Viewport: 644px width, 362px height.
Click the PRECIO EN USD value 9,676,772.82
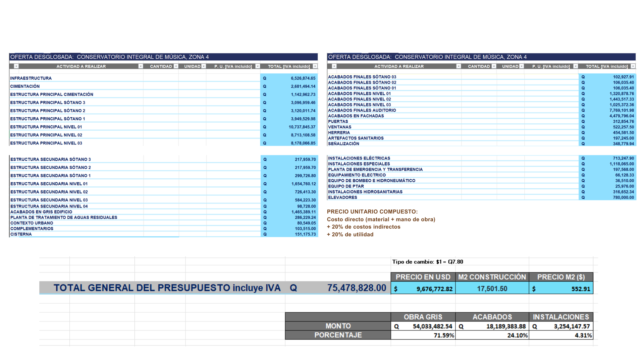434,289
